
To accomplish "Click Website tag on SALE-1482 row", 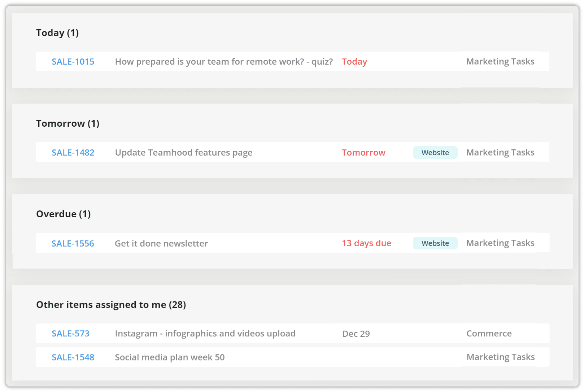I will click(x=435, y=153).
